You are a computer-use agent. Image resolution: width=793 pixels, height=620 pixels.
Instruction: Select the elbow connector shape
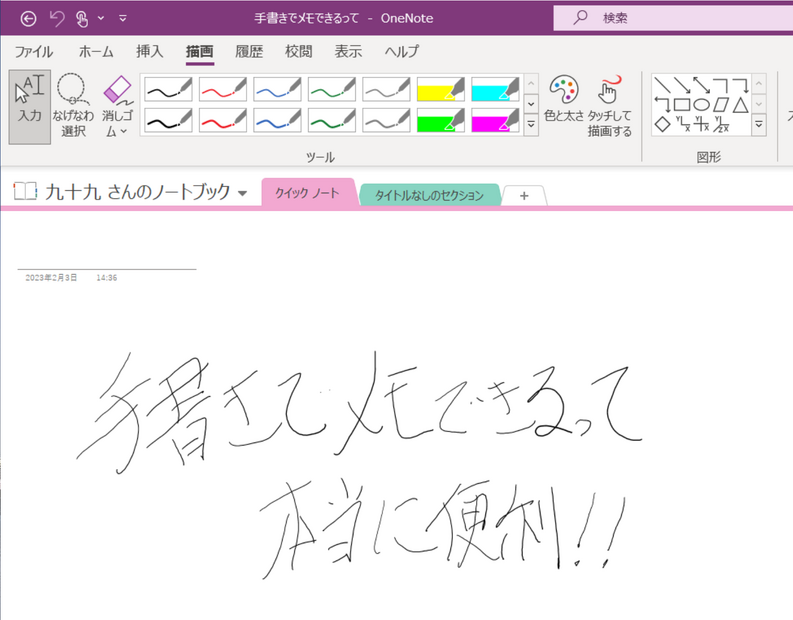[x=721, y=85]
